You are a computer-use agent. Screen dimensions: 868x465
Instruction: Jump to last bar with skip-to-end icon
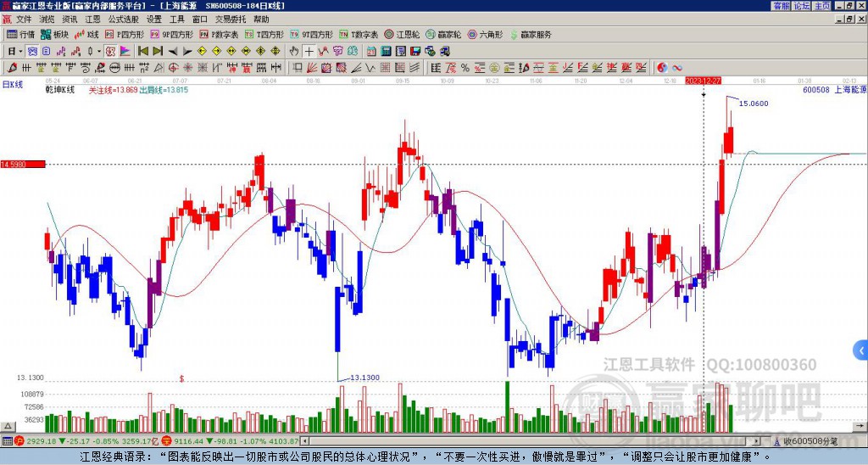point(158,51)
